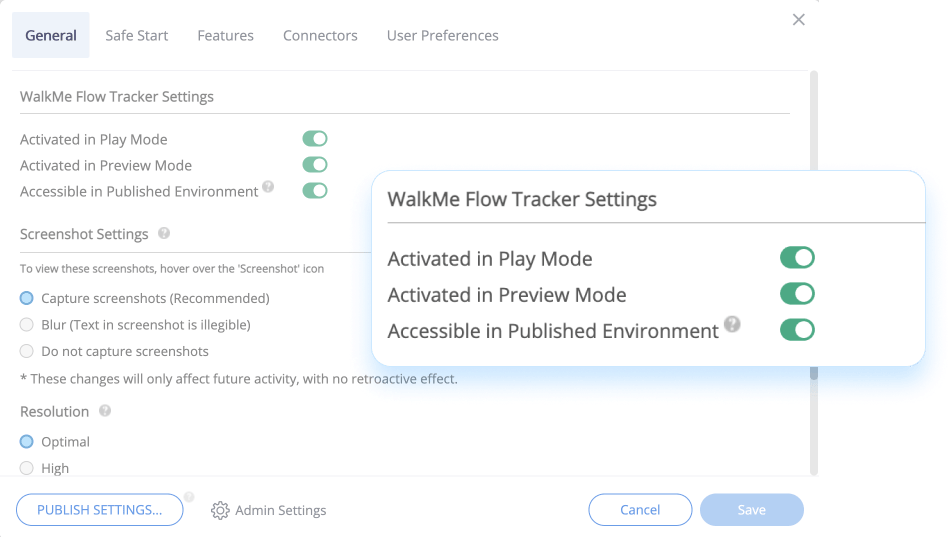Select Optimal resolution
Viewport: 951px width, 537px height.
(27, 442)
